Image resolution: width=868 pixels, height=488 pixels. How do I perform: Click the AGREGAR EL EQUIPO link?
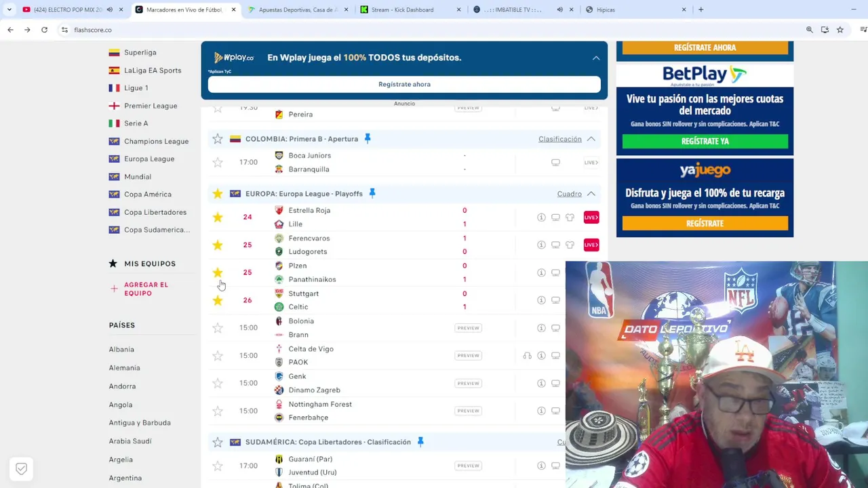click(x=146, y=289)
